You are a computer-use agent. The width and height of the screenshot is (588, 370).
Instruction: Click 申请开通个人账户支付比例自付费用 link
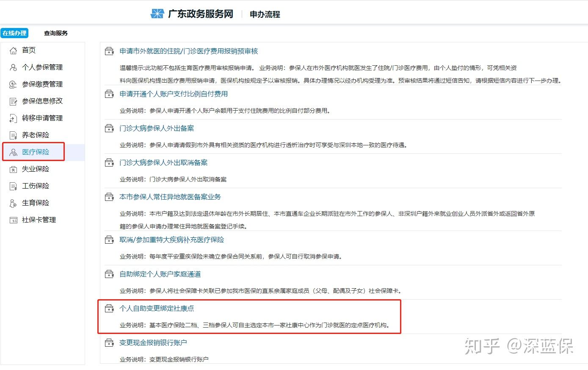pyautogui.click(x=174, y=94)
